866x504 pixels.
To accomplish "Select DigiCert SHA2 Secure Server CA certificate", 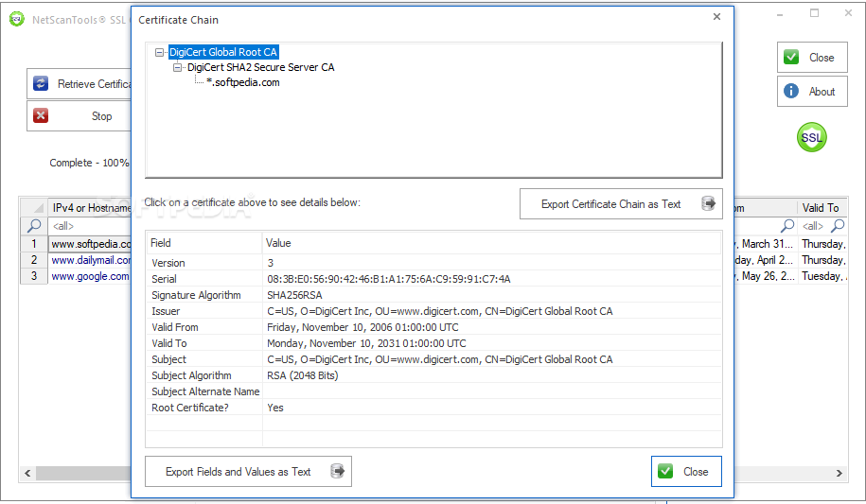I will [260, 67].
